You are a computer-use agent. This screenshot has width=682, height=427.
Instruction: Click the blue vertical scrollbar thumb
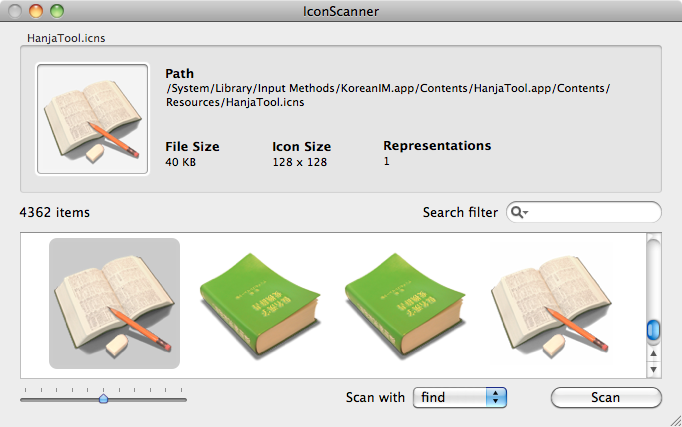point(654,330)
